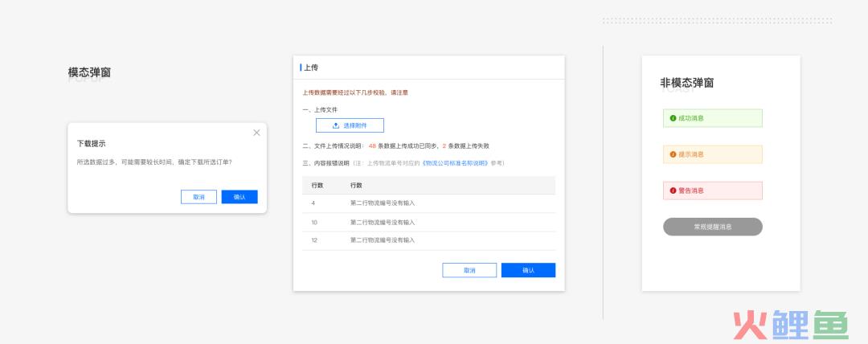Select the gray 常规提醒消息 toast pill
This screenshot has width=868, height=344.
[712, 227]
